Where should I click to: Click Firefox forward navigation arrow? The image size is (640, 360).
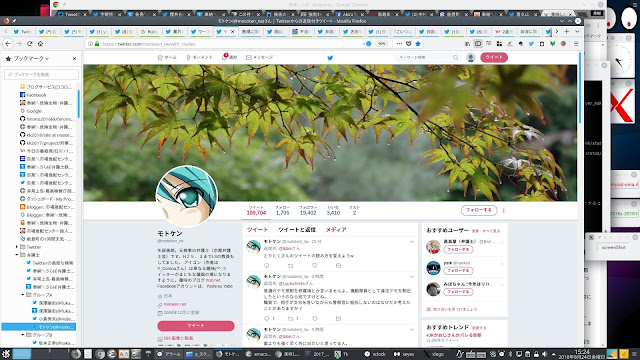click(19, 44)
